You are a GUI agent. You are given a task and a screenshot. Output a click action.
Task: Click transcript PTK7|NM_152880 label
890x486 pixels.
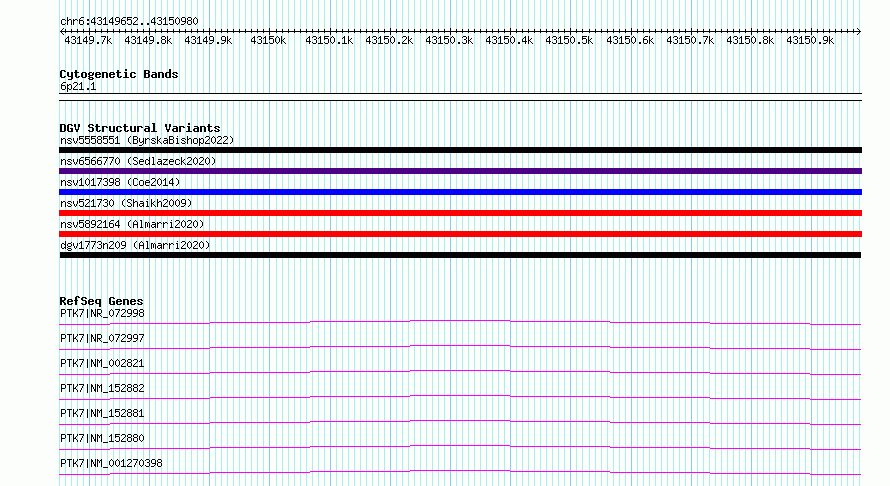(102, 438)
